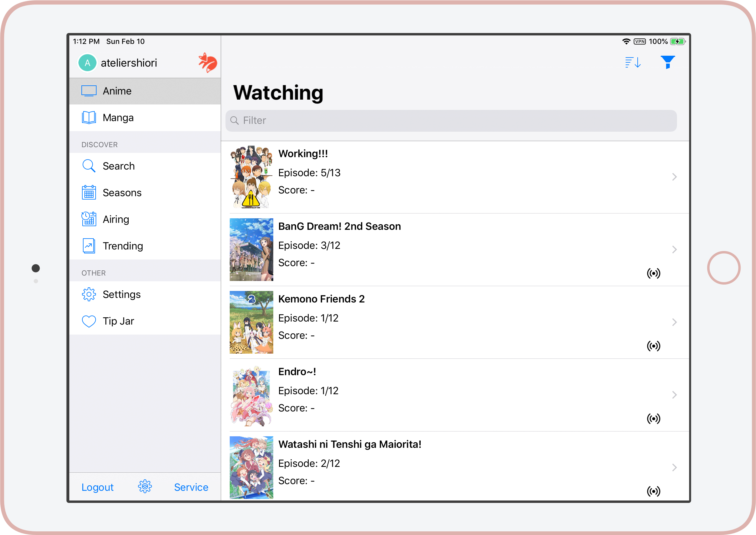Click the Trending chart icon
This screenshot has width=756, height=535.
(89, 246)
